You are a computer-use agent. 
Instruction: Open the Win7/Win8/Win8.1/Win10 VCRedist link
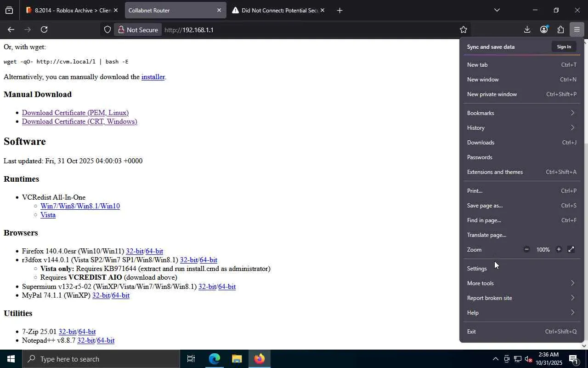80,206
